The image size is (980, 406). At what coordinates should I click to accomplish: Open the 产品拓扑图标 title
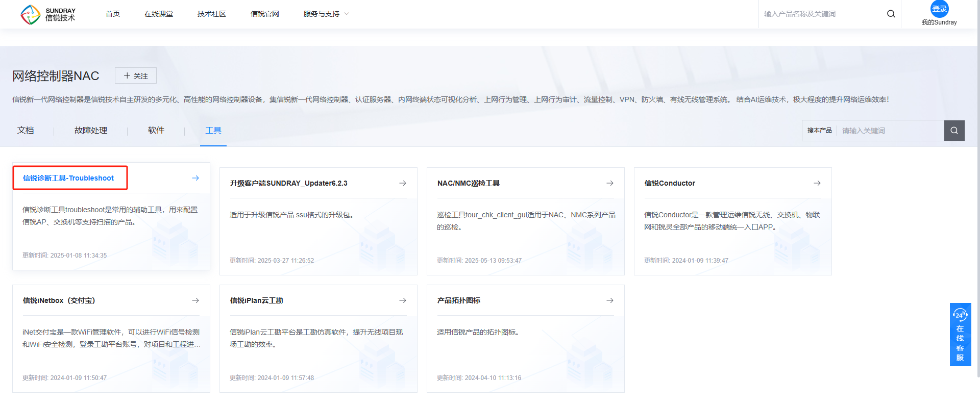click(x=459, y=300)
